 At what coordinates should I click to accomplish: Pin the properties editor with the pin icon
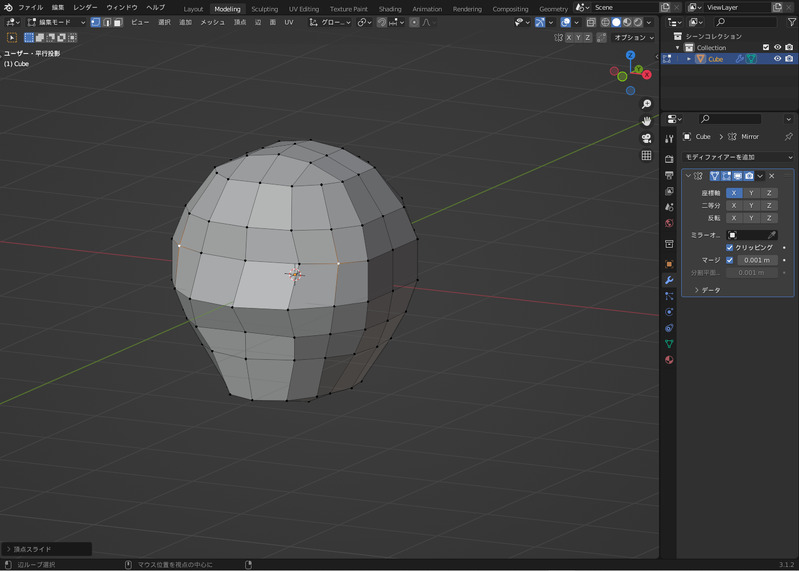[788, 136]
